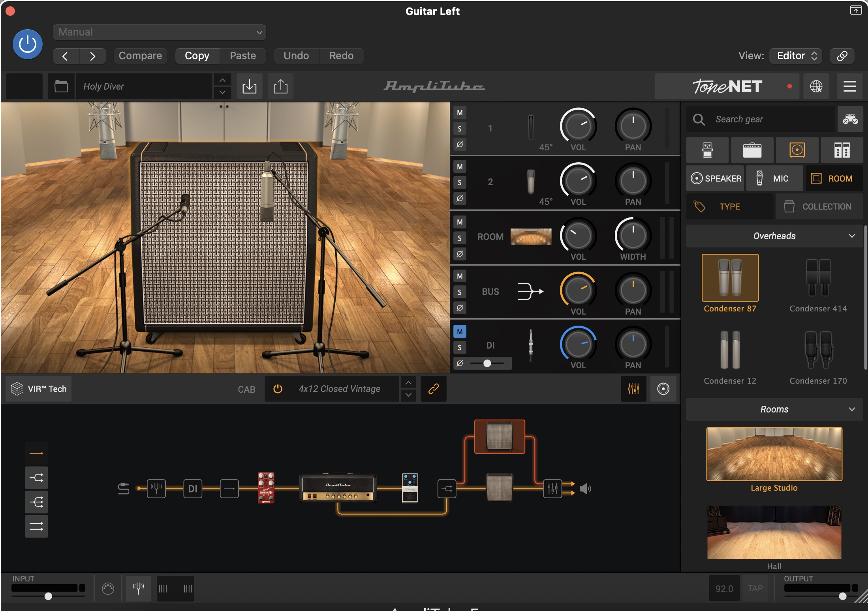The height and width of the screenshot is (611, 868).
Task: Open the preset browser folder icon
Action: pyautogui.click(x=61, y=86)
